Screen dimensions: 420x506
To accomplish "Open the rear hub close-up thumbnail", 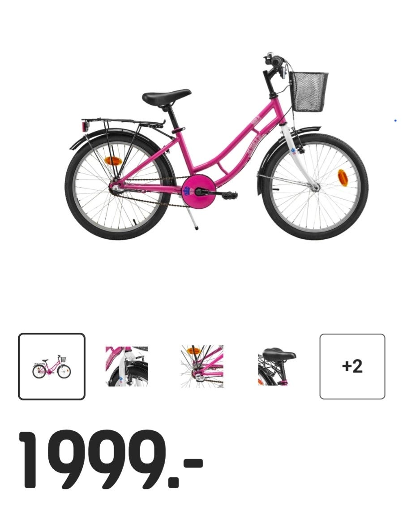I will pyautogui.click(x=202, y=366).
